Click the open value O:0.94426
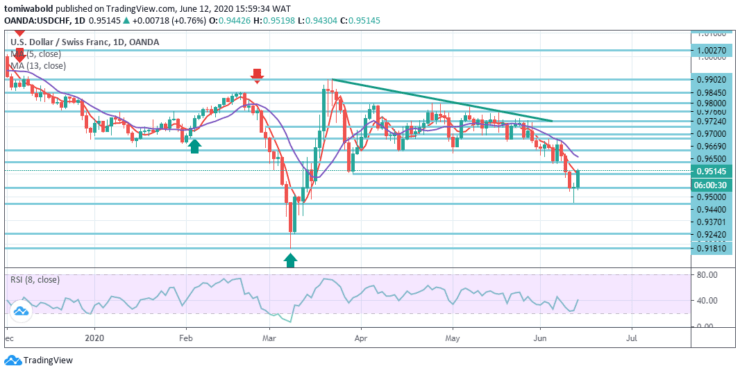This screenshot has height=373, width=740. pyautogui.click(x=230, y=21)
